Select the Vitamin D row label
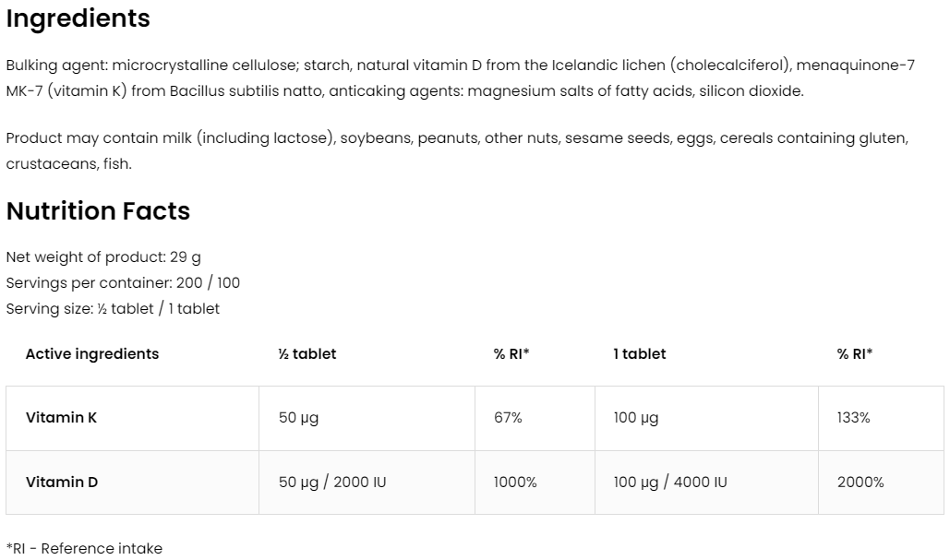This screenshot has width=950, height=560. (x=62, y=483)
